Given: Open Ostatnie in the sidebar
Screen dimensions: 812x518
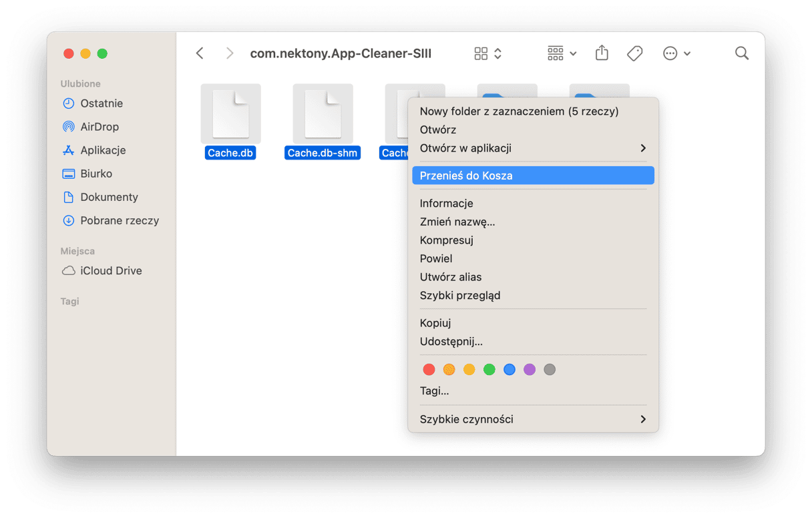Looking at the screenshot, I should (101, 103).
